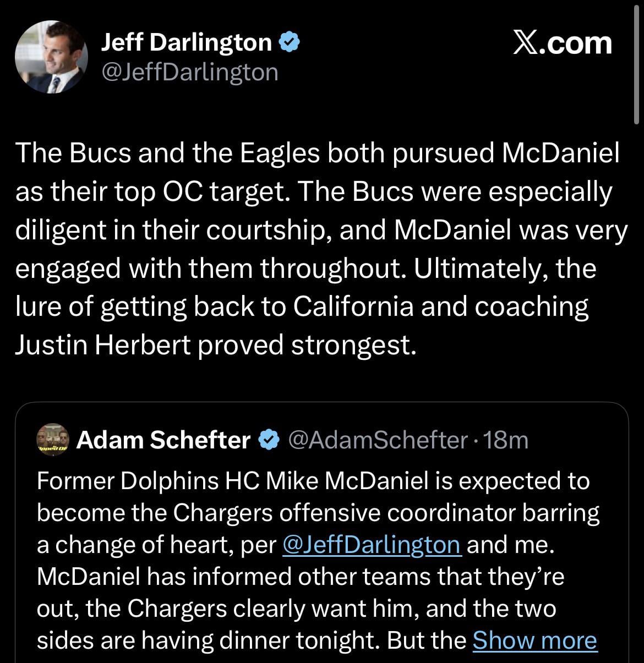Open the @JeffDarlington handle below the name
The image size is (644, 663).
pos(190,72)
